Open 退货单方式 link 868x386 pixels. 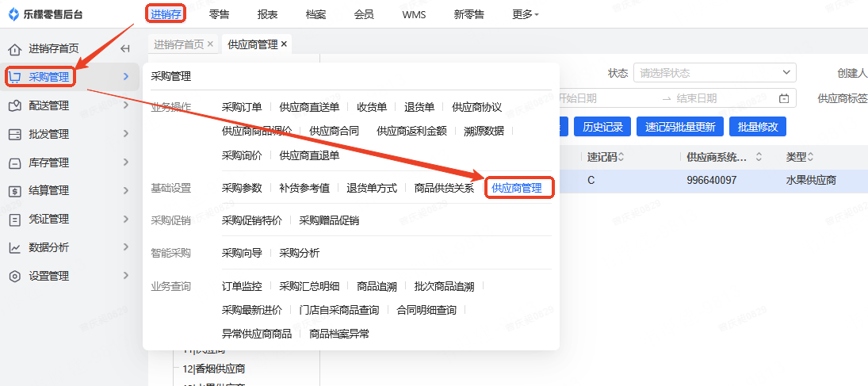[372, 189]
